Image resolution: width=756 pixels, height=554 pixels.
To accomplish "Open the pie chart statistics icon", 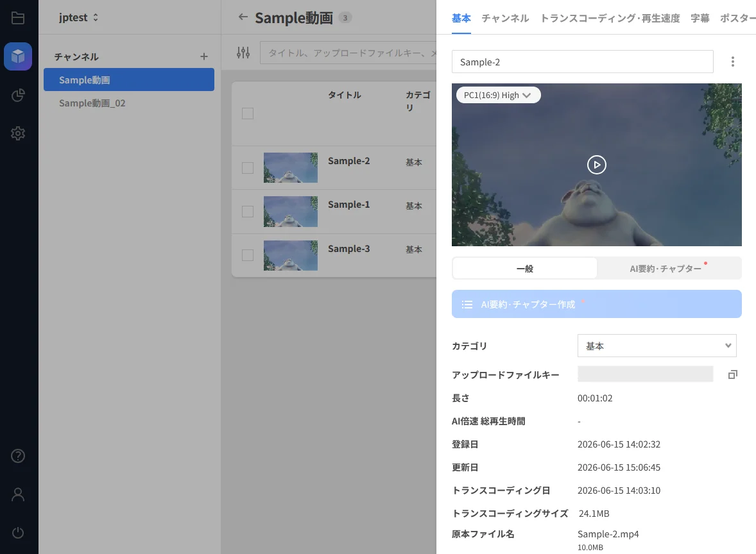I will (x=18, y=95).
